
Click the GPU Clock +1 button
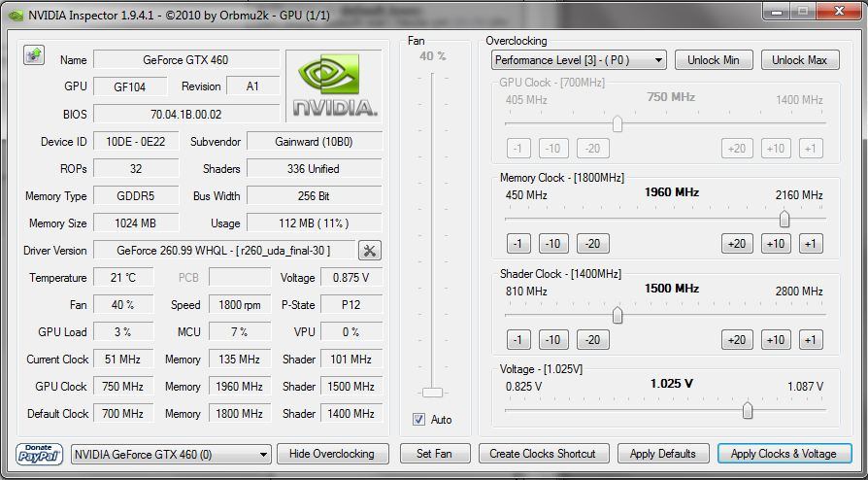tap(811, 149)
